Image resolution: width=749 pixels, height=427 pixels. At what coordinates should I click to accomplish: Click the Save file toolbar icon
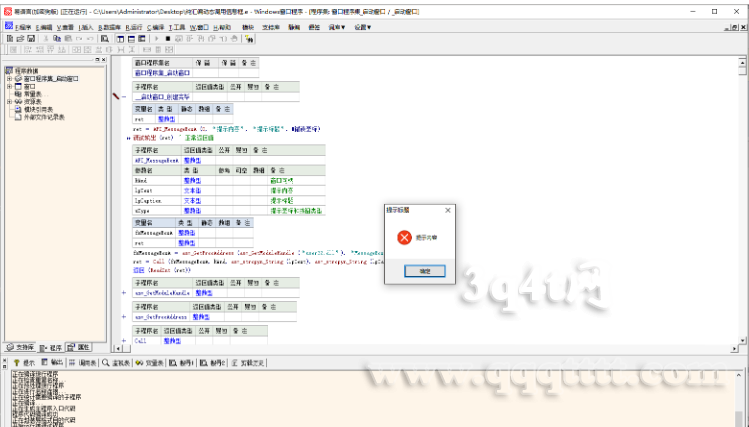31,39
